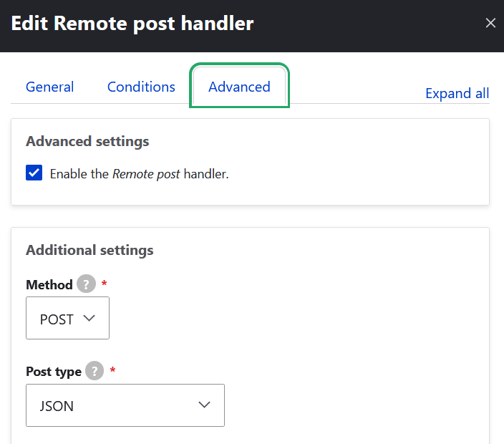Image resolution: width=504 pixels, height=444 pixels.
Task: Click the chevron arrow beside POST
Action: 89,319
